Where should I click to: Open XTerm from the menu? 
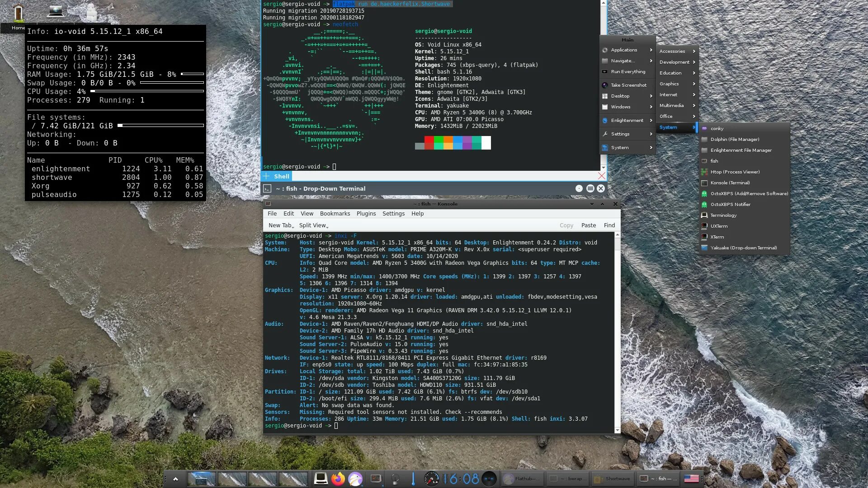pyautogui.click(x=744, y=237)
